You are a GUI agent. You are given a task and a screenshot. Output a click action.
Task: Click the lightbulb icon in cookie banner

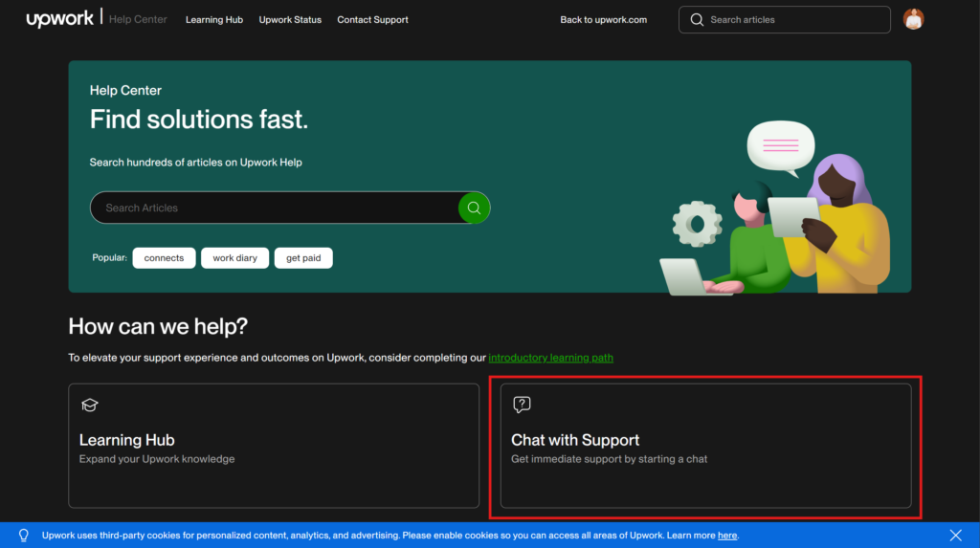coord(24,536)
